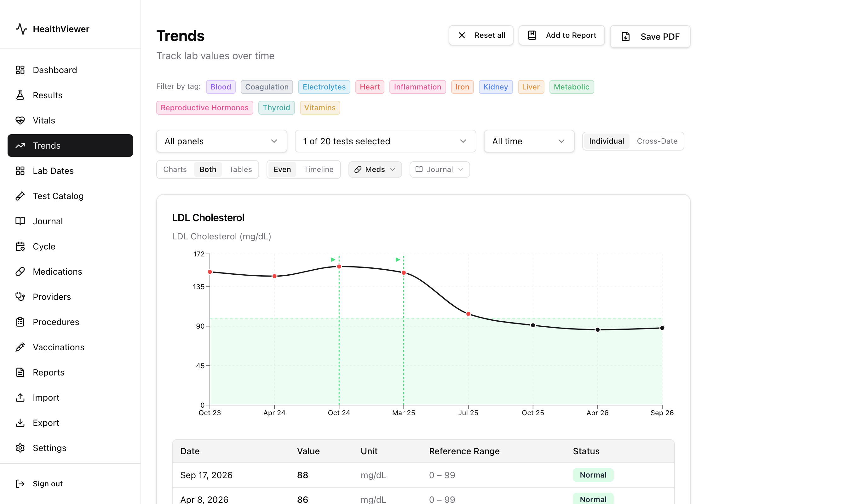The height and width of the screenshot is (504, 857).
Task: Click the Sep 26 data point on chart
Action: (662, 328)
